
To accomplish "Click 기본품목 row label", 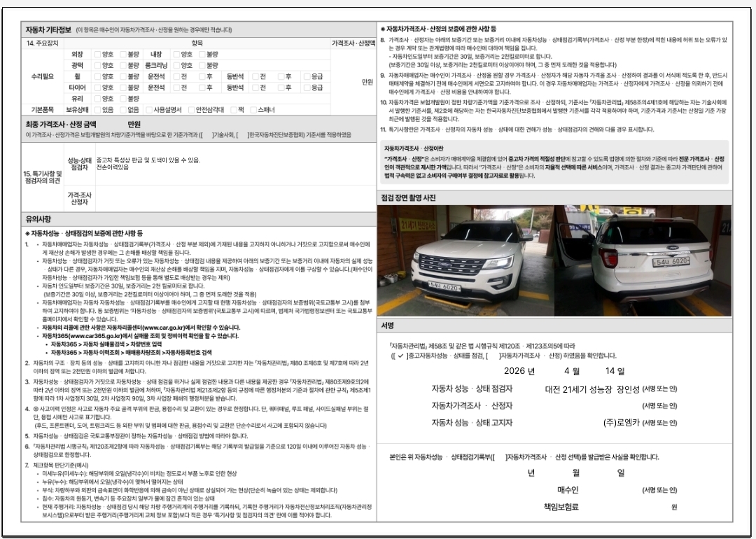I will click(x=43, y=110).
